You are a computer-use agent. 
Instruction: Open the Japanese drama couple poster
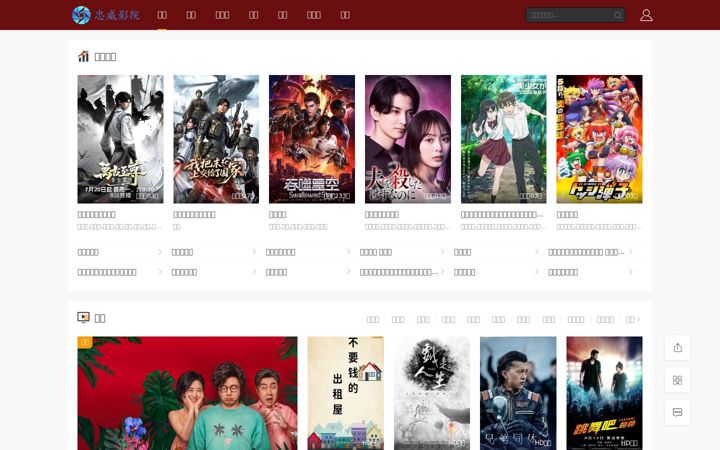click(408, 139)
